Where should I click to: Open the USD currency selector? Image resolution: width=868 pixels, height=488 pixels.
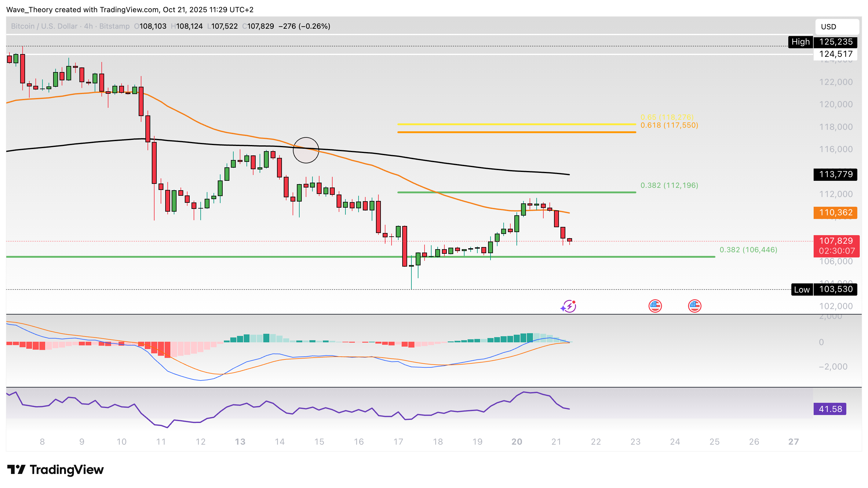[836, 27]
